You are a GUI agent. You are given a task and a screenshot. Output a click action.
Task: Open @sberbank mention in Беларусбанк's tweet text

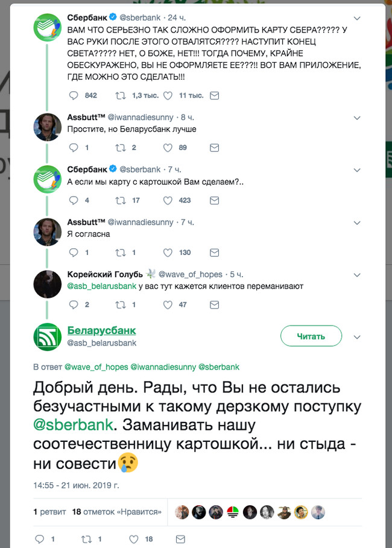(x=73, y=424)
